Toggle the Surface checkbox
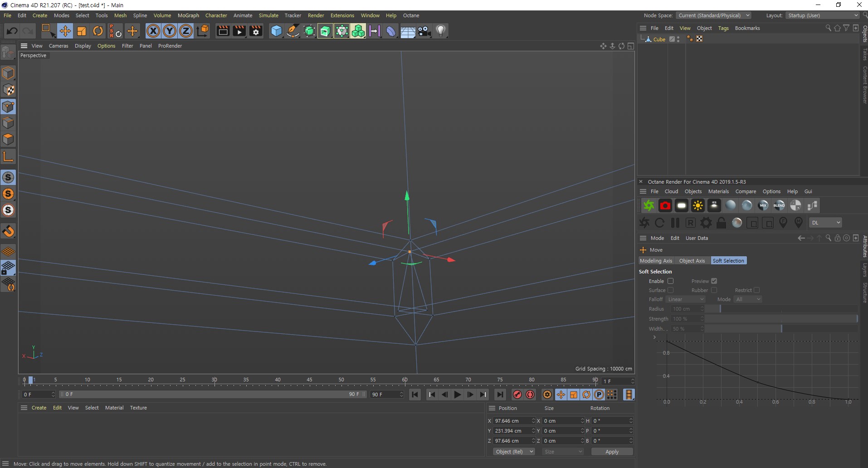Image resolution: width=868 pixels, height=468 pixels. tap(670, 290)
